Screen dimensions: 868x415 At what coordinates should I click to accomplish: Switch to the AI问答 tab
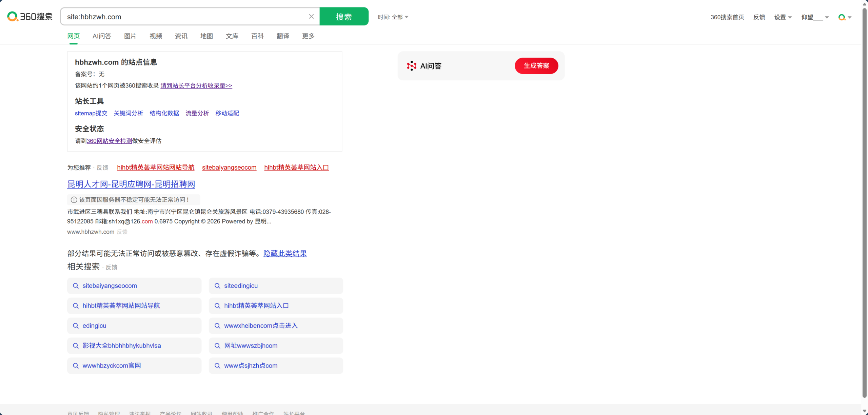(102, 36)
